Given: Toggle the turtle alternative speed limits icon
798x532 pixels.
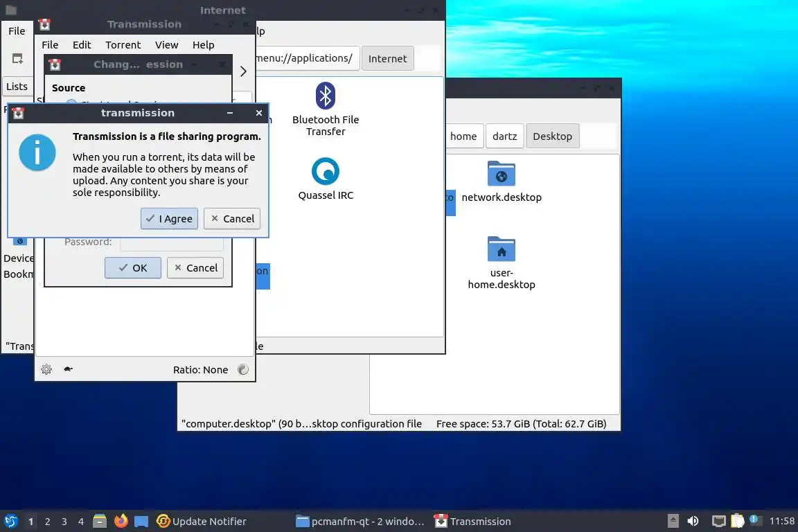Looking at the screenshot, I should [68, 369].
